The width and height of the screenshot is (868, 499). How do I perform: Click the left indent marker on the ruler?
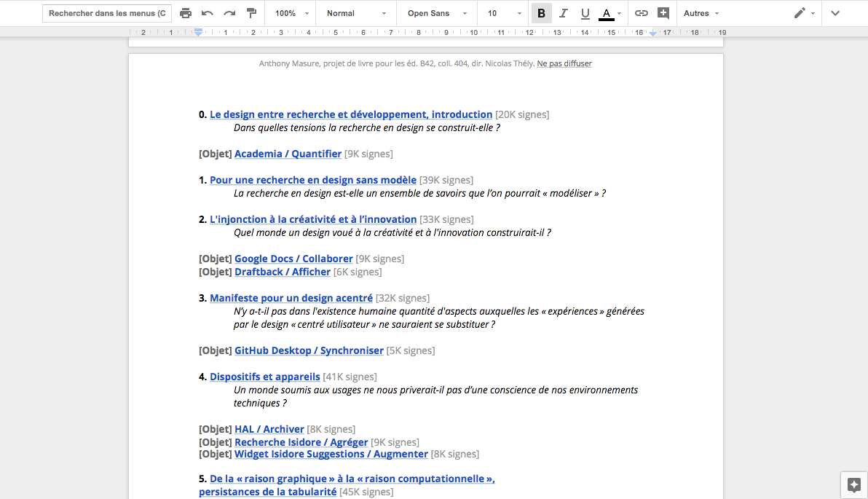coord(198,33)
